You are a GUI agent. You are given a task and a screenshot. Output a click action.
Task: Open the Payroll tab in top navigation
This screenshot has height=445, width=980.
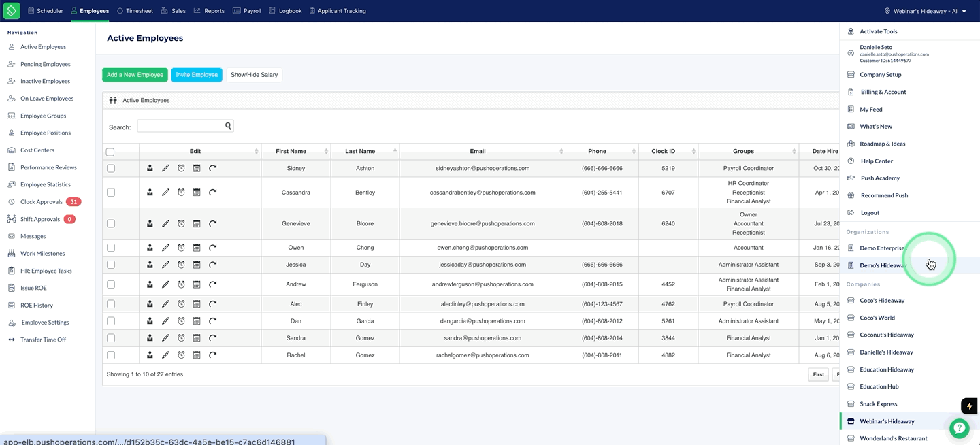pyautogui.click(x=247, y=11)
